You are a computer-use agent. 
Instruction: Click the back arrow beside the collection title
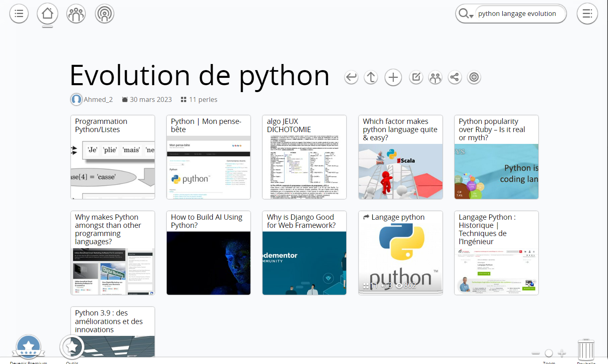(351, 77)
